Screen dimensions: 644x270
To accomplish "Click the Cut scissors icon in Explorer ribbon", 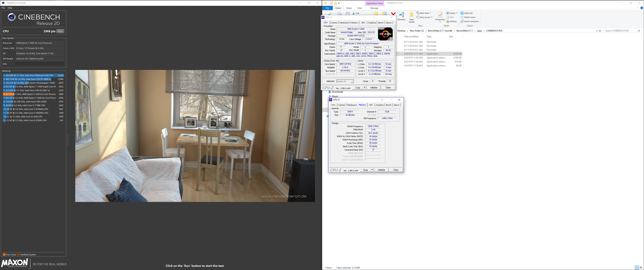I will click(x=354, y=13).
